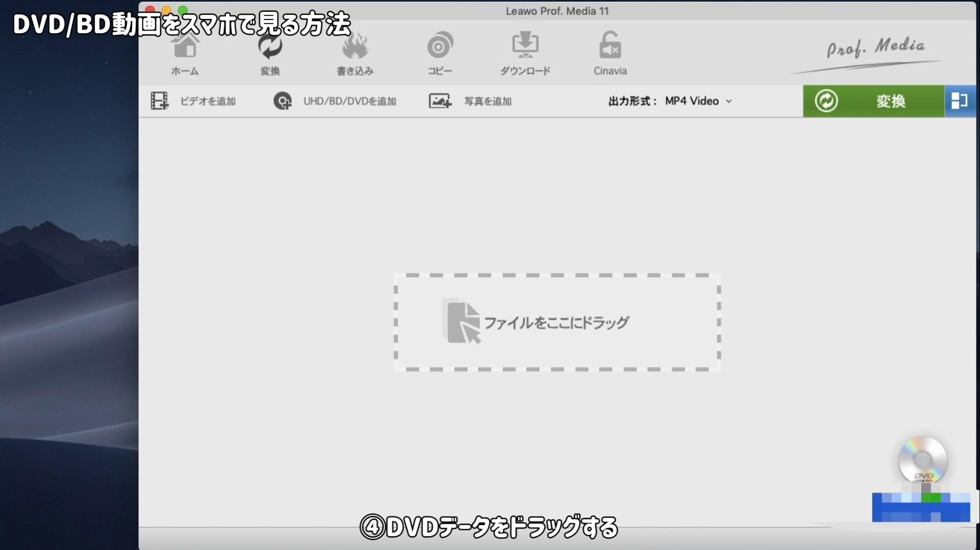Click 写真を追加 to add photos
The width and height of the screenshot is (980, 550).
(470, 101)
